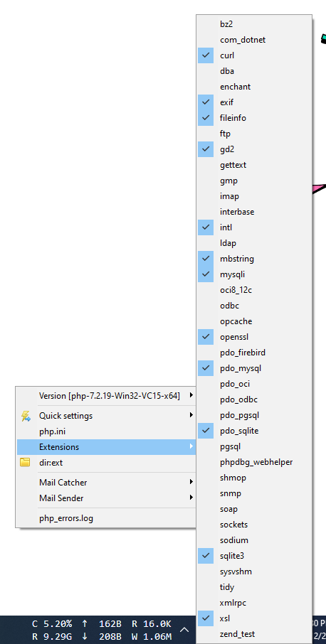Image resolution: width=326 pixels, height=644 pixels.
Task: Expand the Extensions submenu
Action: tap(106, 447)
